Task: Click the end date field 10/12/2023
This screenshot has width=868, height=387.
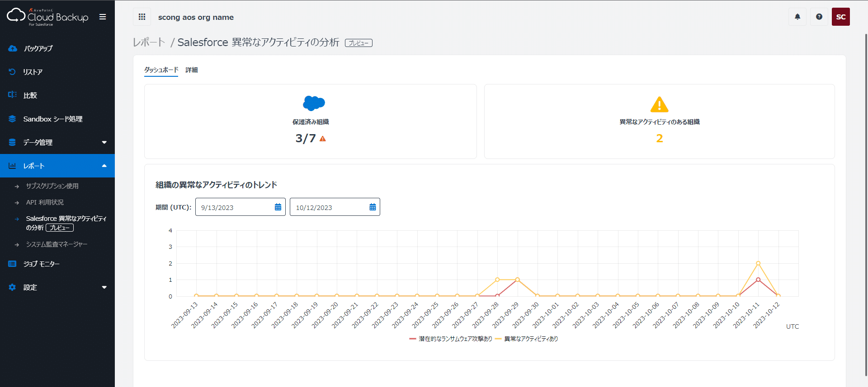Action: pos(335,207)
